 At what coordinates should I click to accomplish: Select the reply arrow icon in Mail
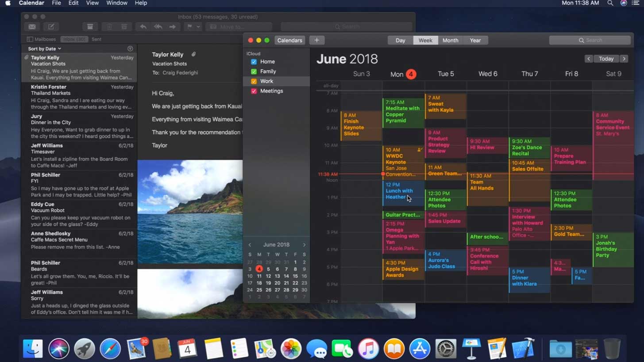click(x=143, y=26)
